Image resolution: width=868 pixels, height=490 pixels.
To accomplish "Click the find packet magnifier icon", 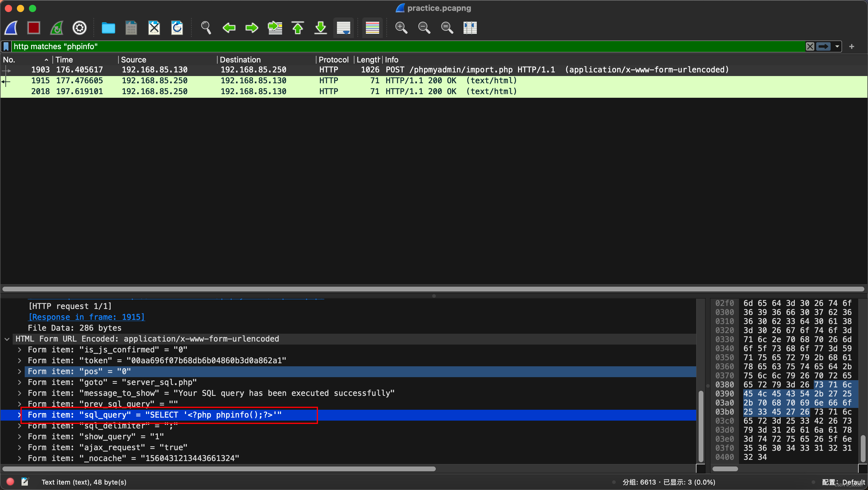I will click(x=206, y=28).
